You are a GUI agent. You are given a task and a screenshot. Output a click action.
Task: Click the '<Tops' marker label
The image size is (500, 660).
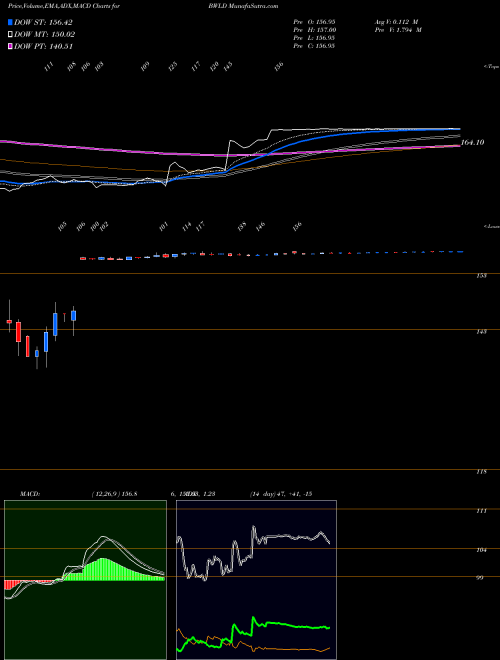tap(491, 67)
